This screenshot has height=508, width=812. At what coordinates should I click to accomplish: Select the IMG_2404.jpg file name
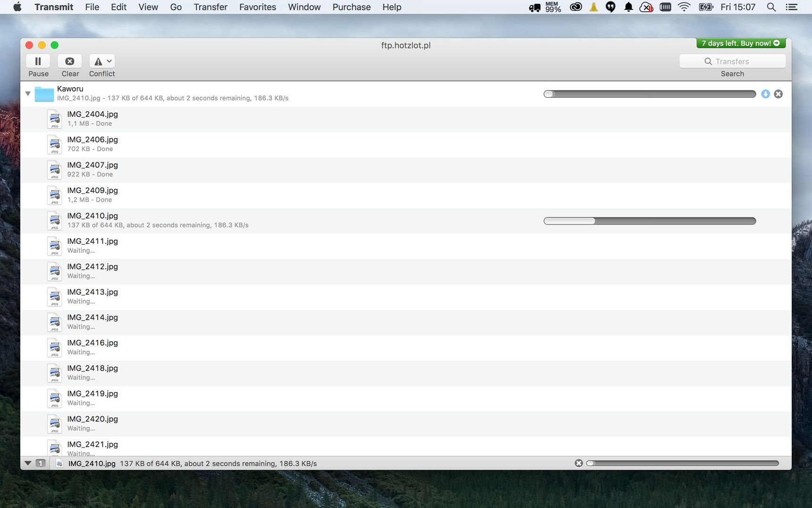[93, 114]
